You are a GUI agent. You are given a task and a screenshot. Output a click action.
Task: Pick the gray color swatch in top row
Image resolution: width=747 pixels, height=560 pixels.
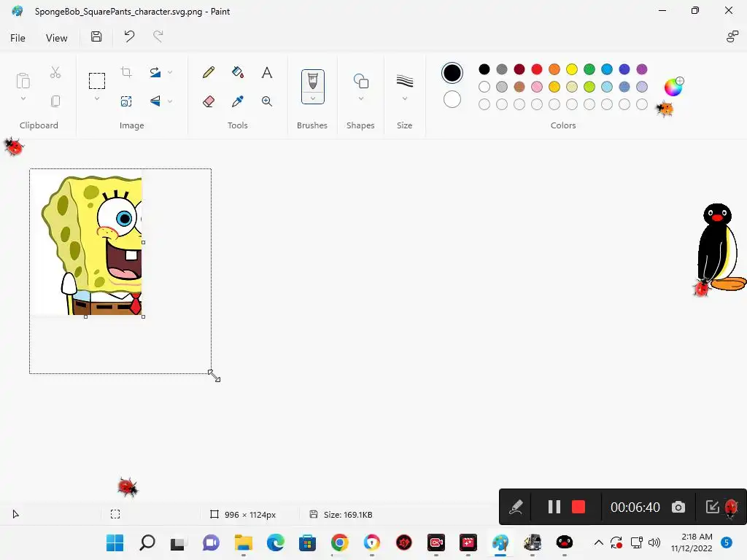(502, 69)
